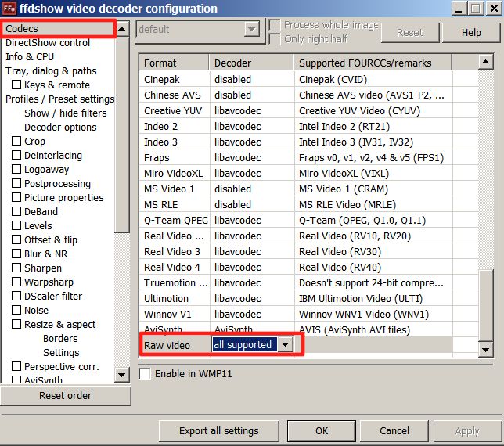This screenshot has width=504, height=446.
Task: Click the codec table scrollbar thumb
Action: (486, 306)
